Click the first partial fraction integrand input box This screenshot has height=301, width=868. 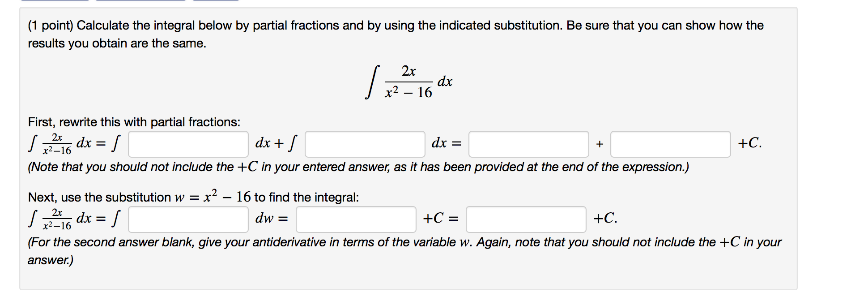[188, 144]
